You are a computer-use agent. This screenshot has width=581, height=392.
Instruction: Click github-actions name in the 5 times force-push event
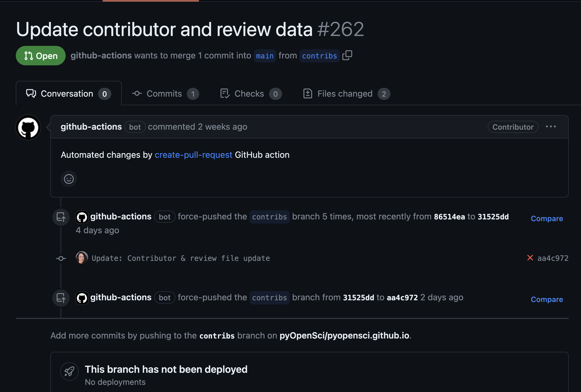(x=121, y=216)
